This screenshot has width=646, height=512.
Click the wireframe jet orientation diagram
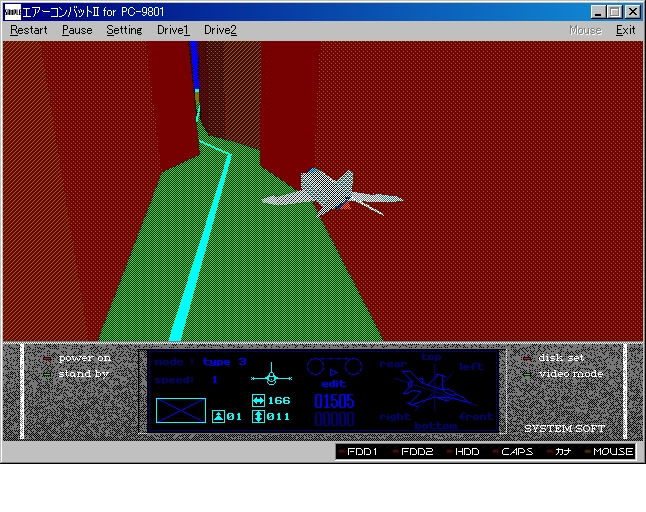click(x=435, y=389)
